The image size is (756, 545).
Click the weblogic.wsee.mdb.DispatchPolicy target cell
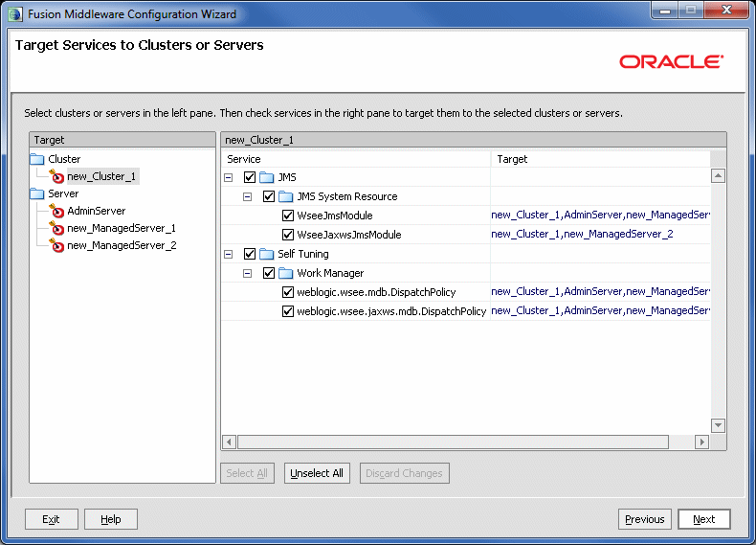(600, 291)
